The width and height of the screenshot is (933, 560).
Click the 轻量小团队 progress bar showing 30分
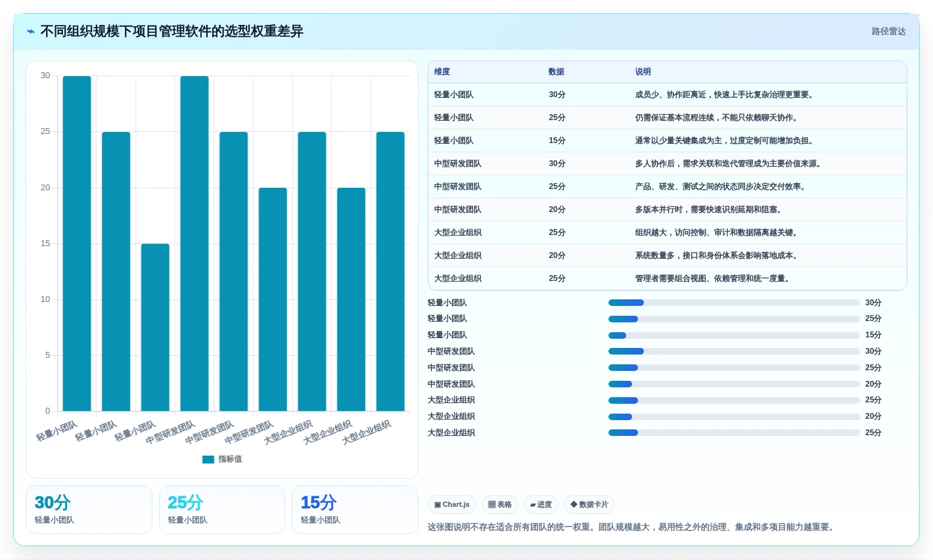(734, 303)
